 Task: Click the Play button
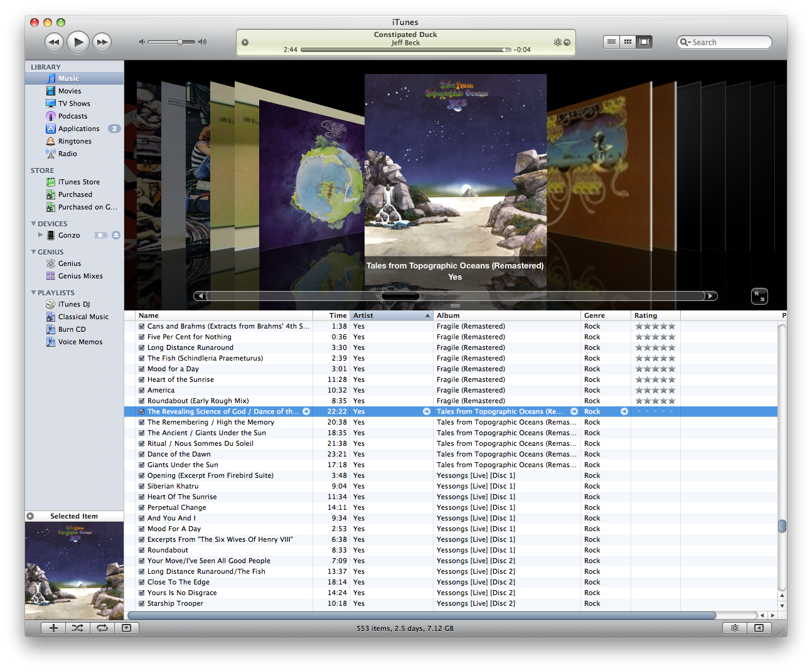78,42
